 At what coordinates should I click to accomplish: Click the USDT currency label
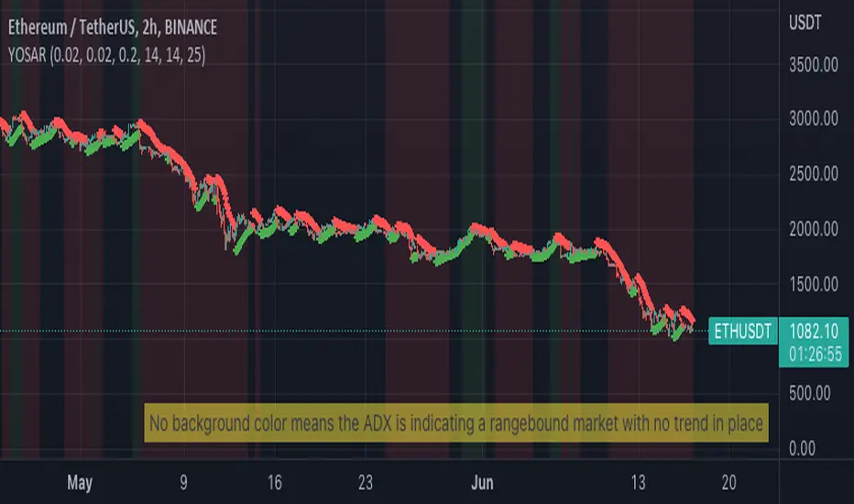point(805,23)
